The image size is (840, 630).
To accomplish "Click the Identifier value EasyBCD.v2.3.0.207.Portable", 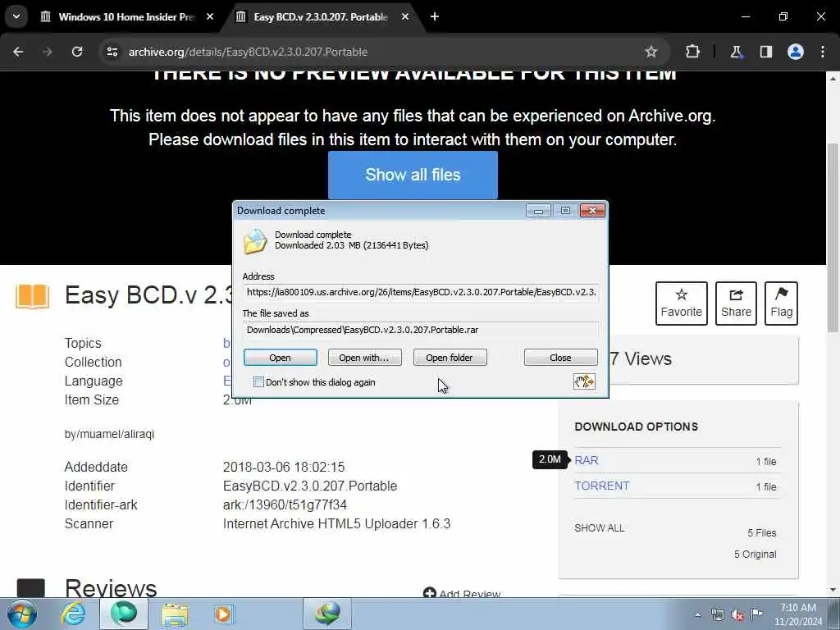I will (310, 486).
